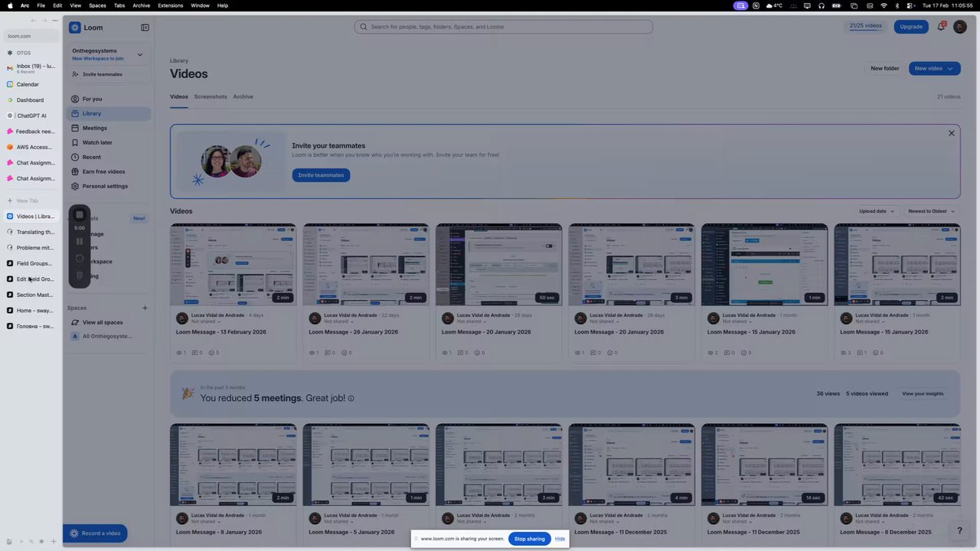The image size is (980, 551).
Task: Switch to Section Mast... tab in Arc
Action: [31, 295]
